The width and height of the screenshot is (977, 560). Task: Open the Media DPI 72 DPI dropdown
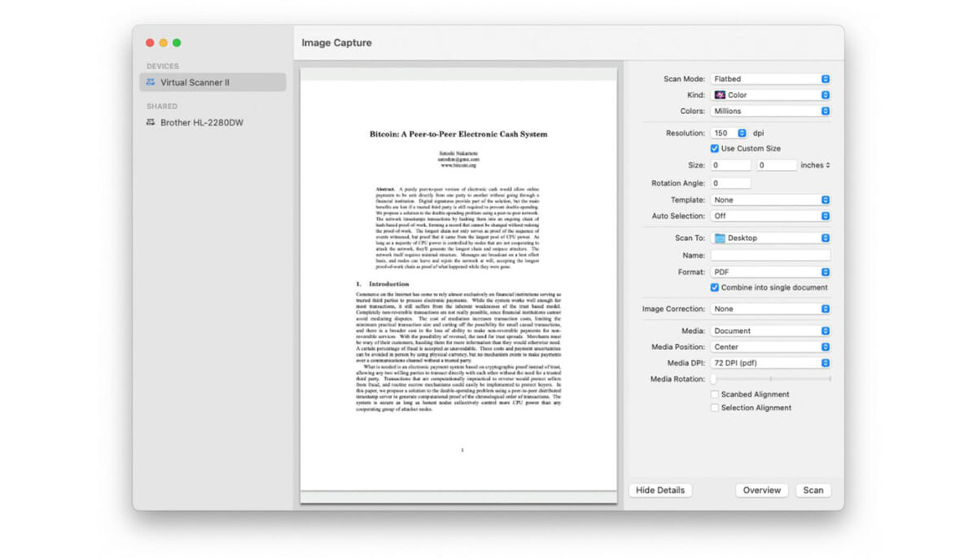[x=770, y=363]
